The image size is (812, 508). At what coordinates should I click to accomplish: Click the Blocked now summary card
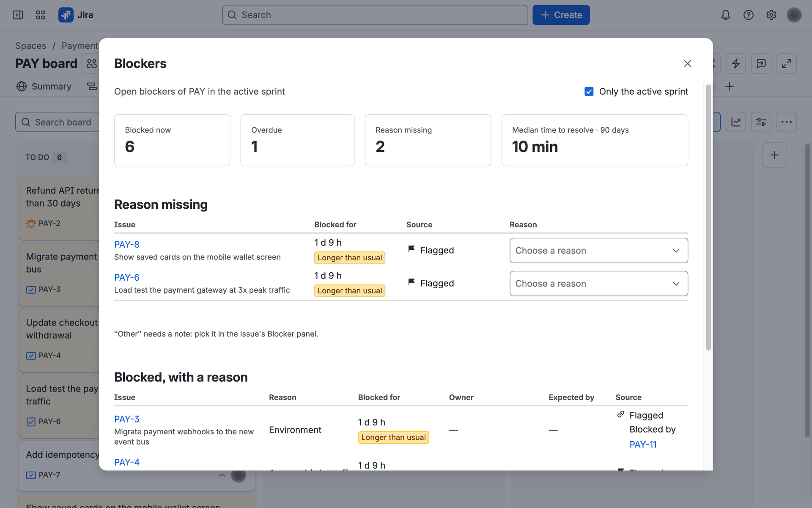[172, 140]
